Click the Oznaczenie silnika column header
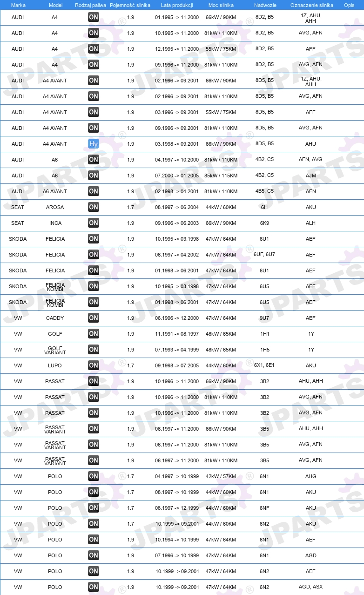The height and width of the screenshot is (595, 364). tap(311, 5)
